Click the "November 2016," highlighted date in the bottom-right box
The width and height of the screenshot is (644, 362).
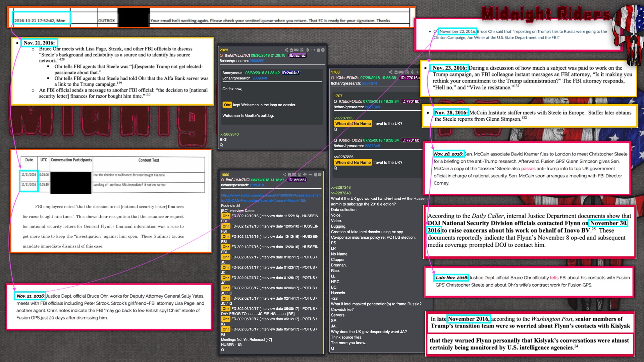point(469,319)
